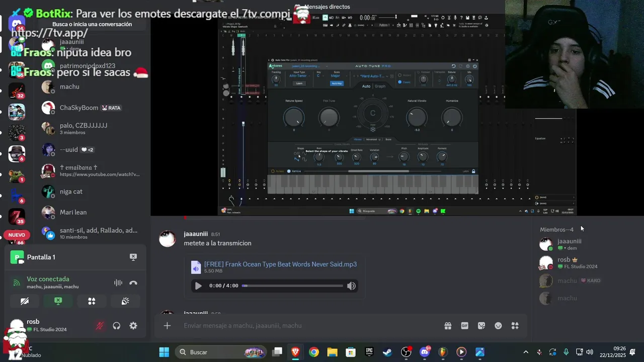Select Modern mode in streamed Auto-Tune
Viewport: 644px width, 362px height.
click(405, 76)
